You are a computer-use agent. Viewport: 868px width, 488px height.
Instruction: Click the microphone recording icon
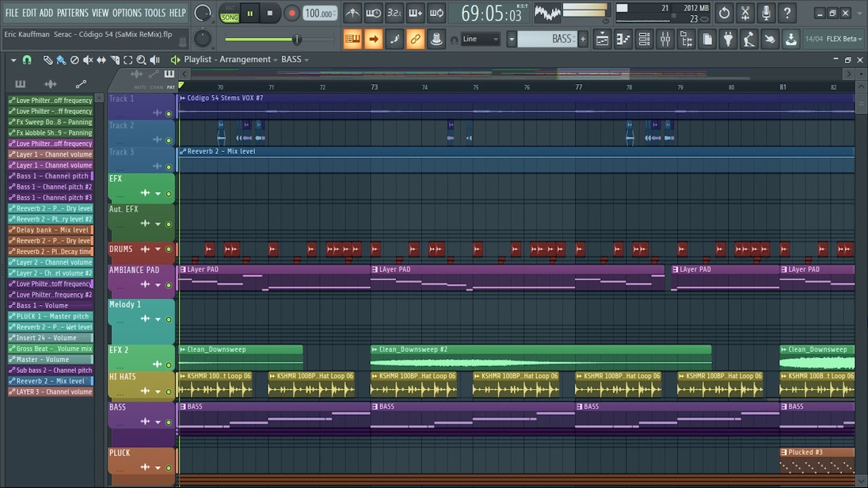pos(766,13)
